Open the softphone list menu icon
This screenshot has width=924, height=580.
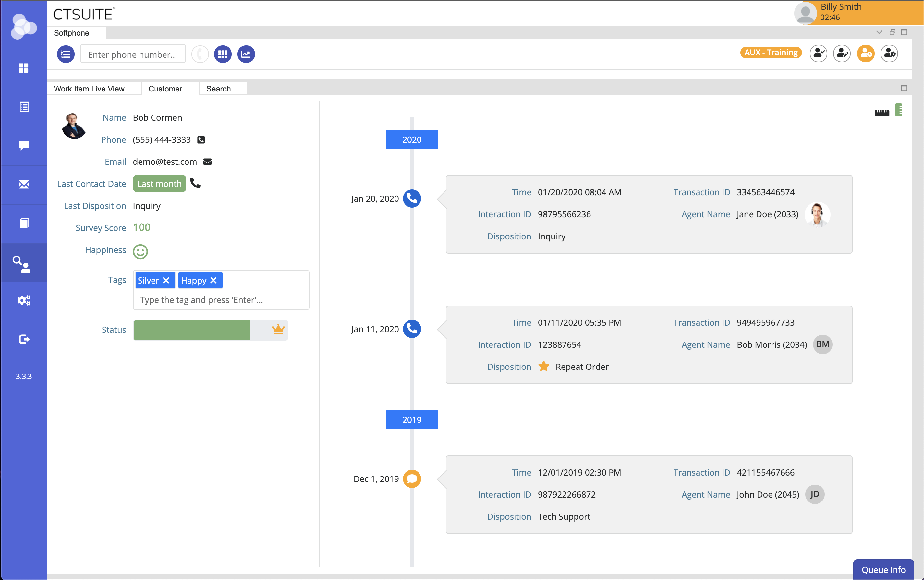(x=66, y=54)
